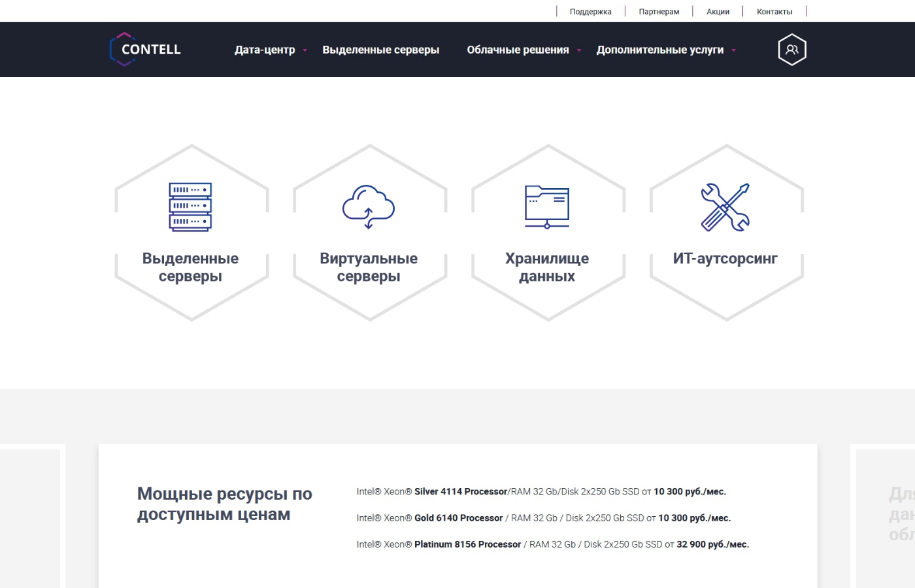915x588 pixels.
Task: Open the user account hexagon icon
Action: [792, 50]
